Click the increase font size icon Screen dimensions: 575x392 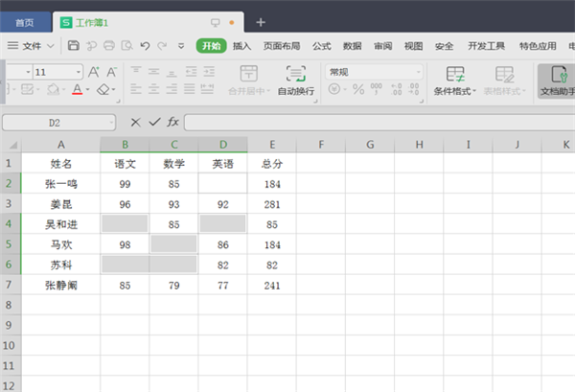click(x=96, y=72)
